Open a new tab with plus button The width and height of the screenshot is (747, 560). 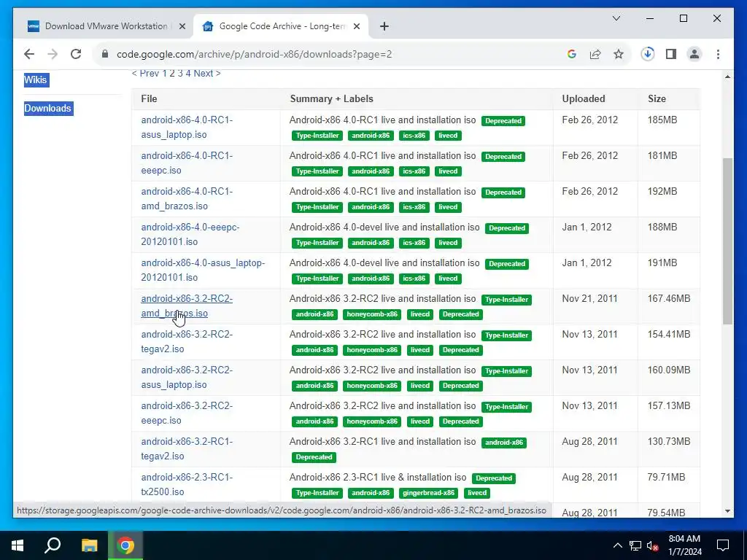pyautogui.click(x=384, y=26)
